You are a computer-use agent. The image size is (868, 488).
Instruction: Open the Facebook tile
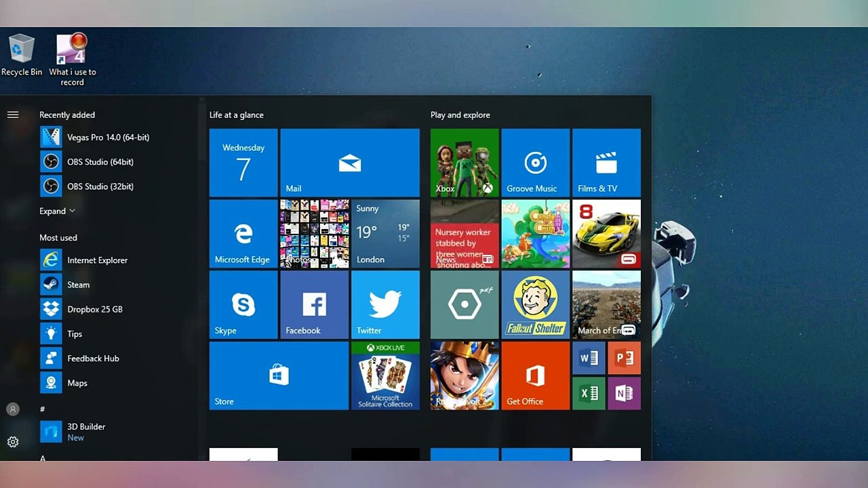[x=315, y=304]
